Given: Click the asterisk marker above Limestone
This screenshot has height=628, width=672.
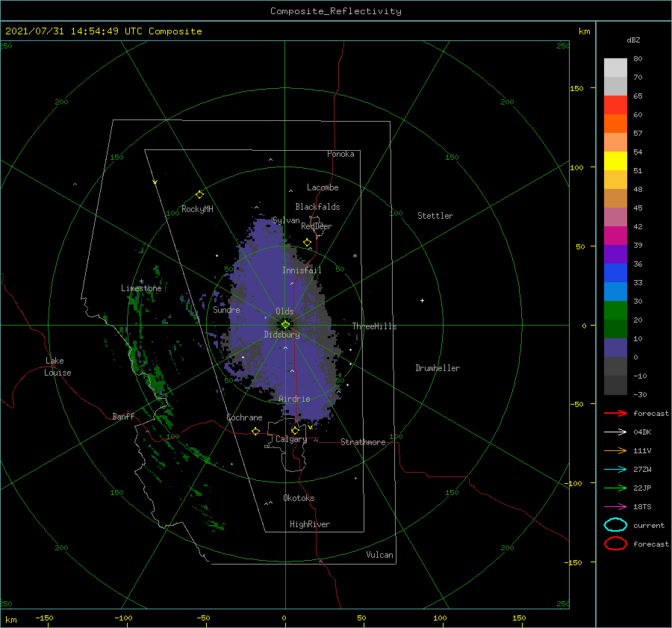Looking at the screenshot, I should (141, 282).
